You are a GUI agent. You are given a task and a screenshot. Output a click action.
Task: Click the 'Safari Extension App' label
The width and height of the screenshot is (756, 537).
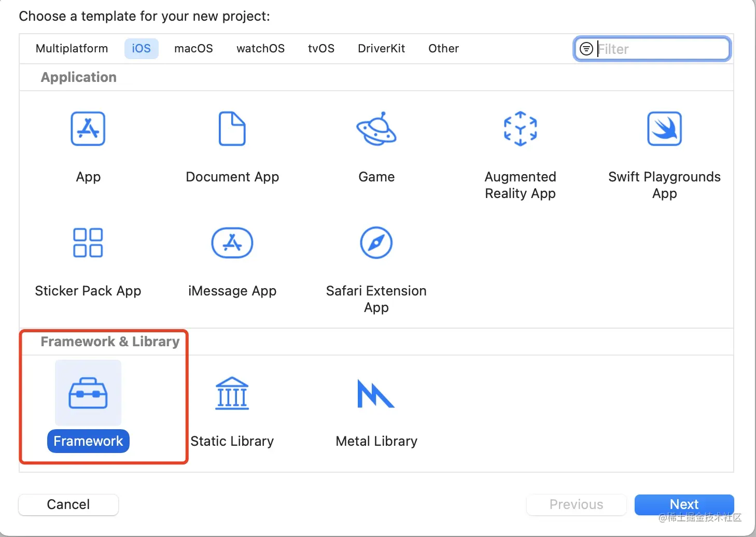376,299
